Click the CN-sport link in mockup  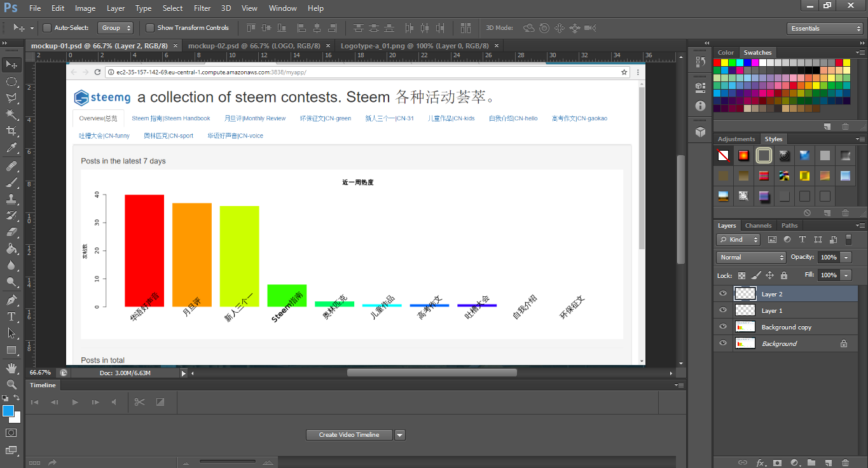[169, 135]
